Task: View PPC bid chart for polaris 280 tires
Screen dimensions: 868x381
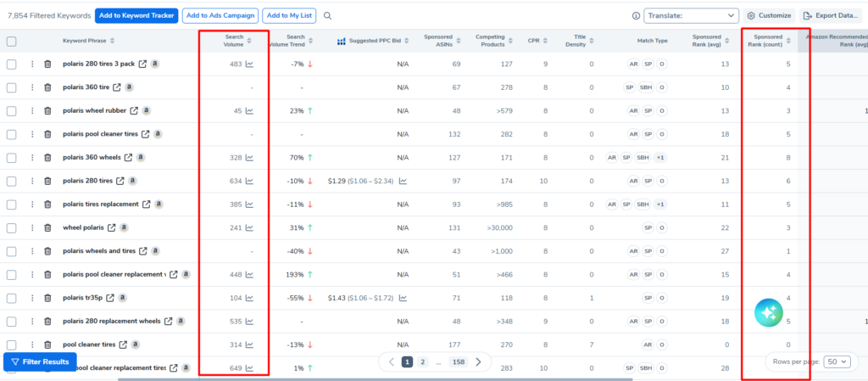Action: point(403,181)
